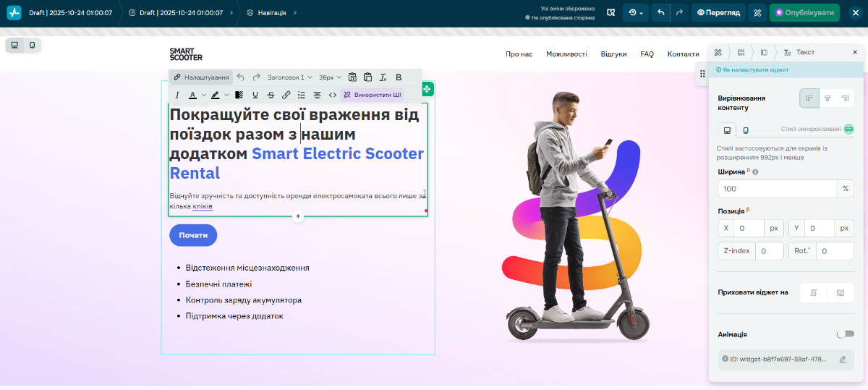Select mobile styles tab in panel
Image resolution: width=868 pixels, height=390 pixels.
click(746, 130)
